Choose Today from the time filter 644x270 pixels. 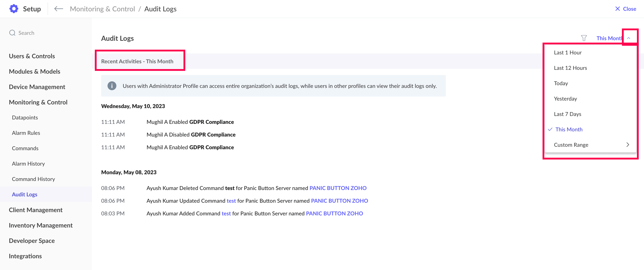tap(561, 83)
